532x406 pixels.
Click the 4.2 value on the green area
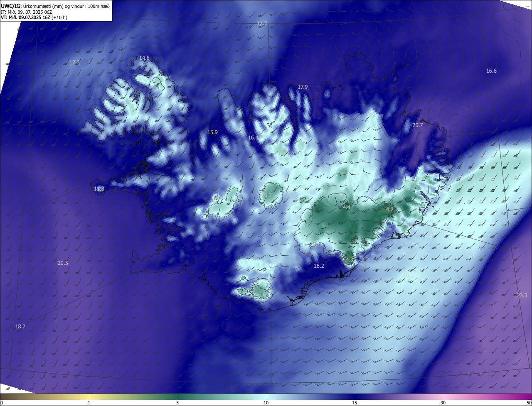(x=389, y=209)
